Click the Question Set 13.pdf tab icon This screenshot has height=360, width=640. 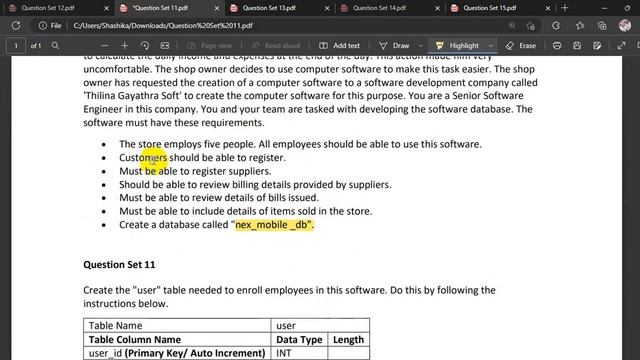(x=234, y=8)
